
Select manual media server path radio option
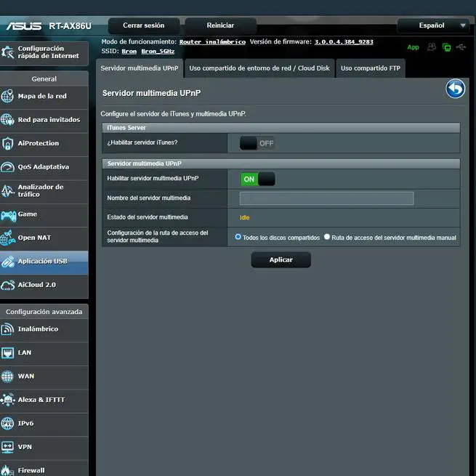coord(326,237)
